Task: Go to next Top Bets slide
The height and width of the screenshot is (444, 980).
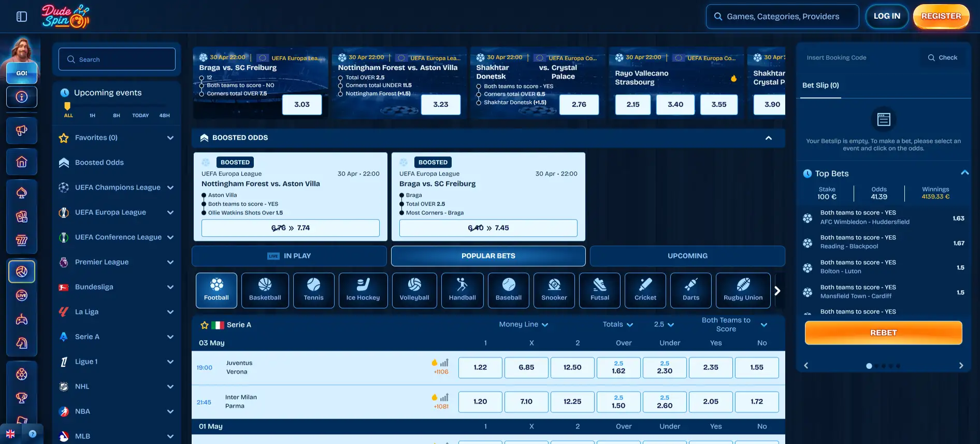Action: click(x=961, y=366)
